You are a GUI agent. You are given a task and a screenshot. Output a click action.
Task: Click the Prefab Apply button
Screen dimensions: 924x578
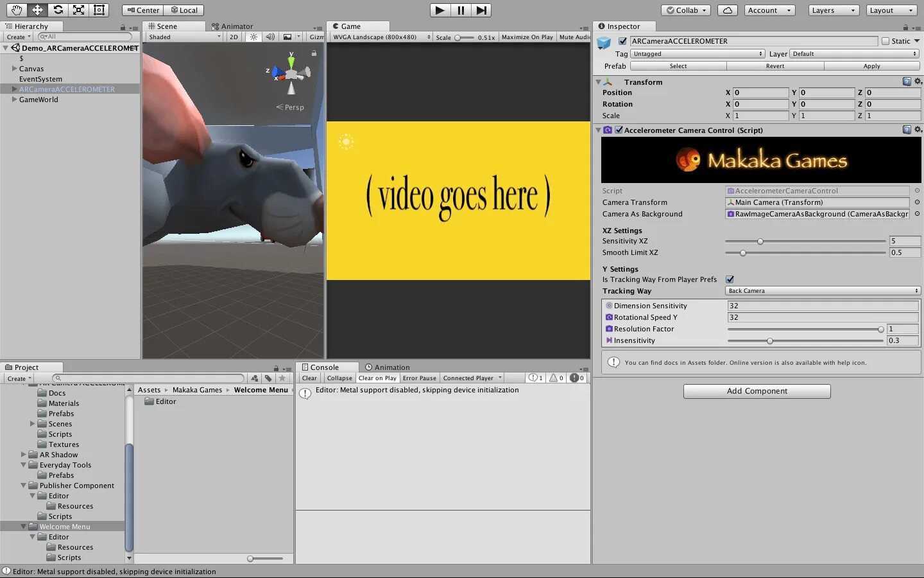(x=872, y=66)
